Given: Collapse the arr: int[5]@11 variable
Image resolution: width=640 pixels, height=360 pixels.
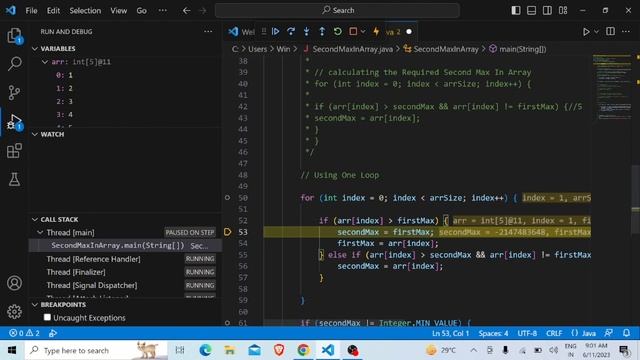Looking at the screenshot, I should [45, 62].
